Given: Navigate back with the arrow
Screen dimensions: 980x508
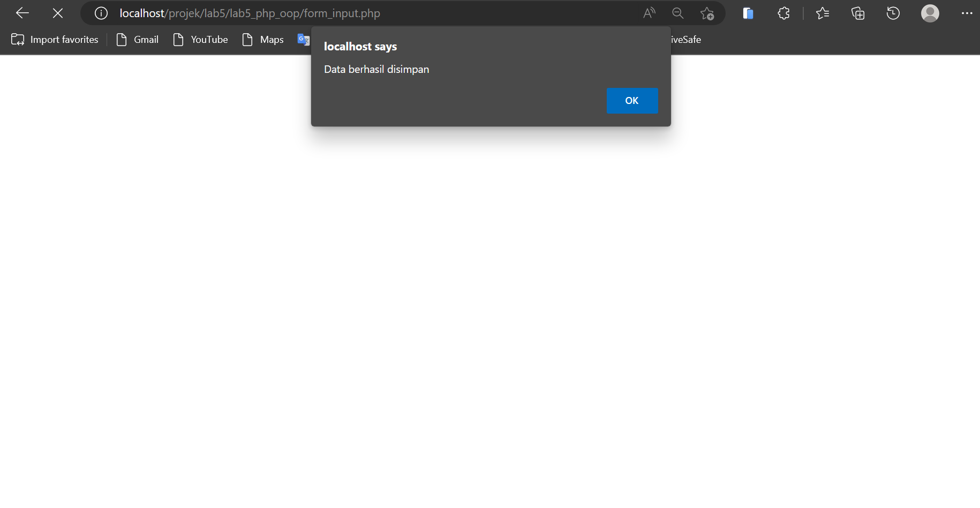Looking at the screenshot, I should pos(22,13).
